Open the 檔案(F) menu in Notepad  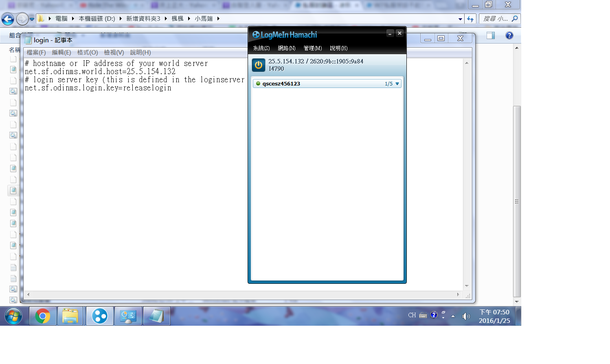click(x=36, y=53)
